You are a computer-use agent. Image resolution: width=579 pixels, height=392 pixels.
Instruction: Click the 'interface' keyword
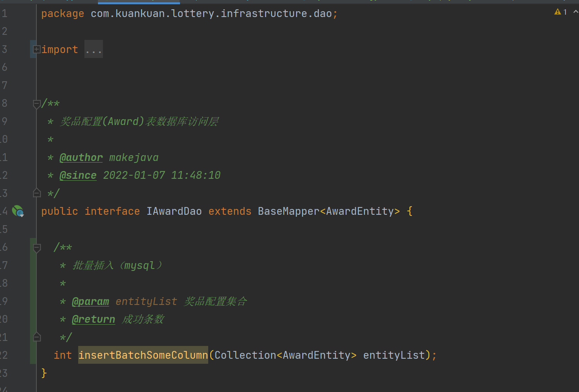tap(112, 211)
